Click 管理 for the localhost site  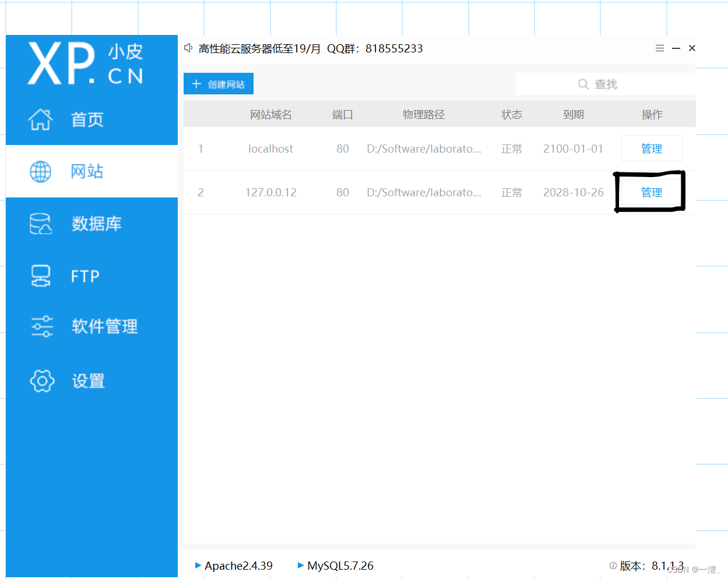click(x=651, y=148)
